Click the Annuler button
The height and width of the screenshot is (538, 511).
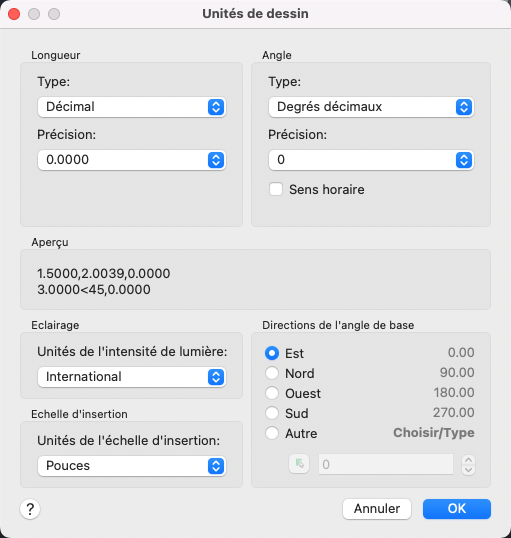point(377,509)
